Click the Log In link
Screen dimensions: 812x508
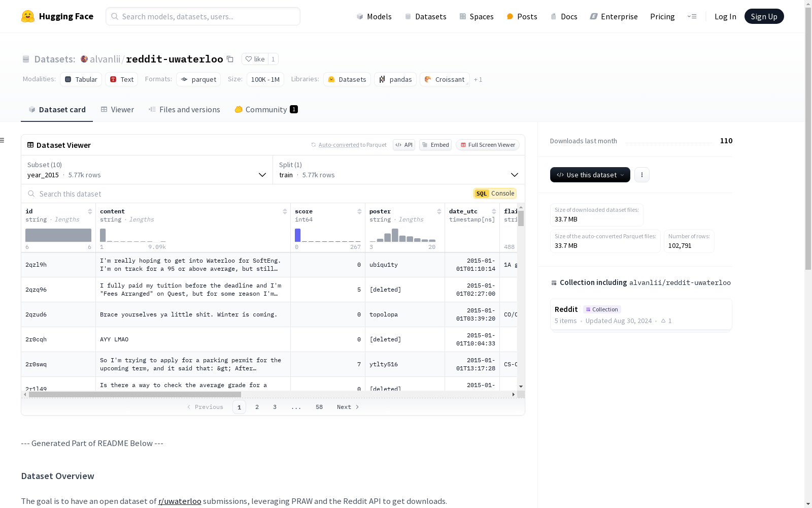coord(725,16)
